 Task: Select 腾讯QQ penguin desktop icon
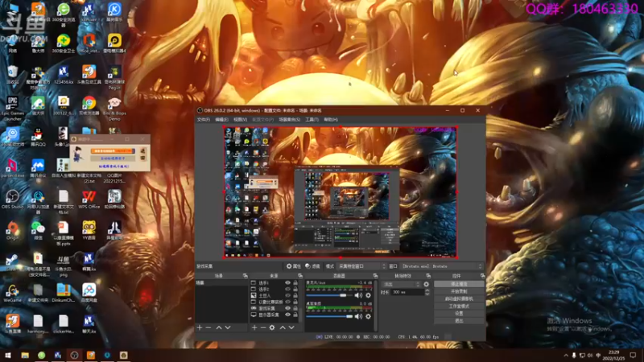38,138
